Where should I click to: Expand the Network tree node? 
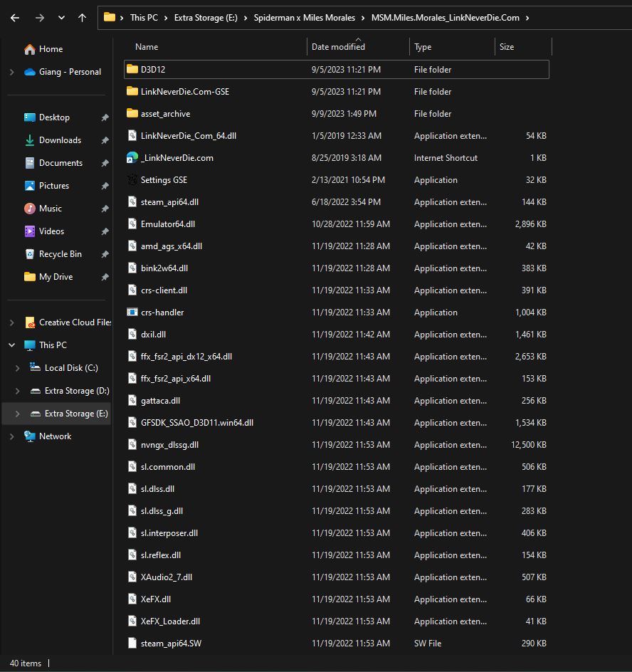point(11,436)
